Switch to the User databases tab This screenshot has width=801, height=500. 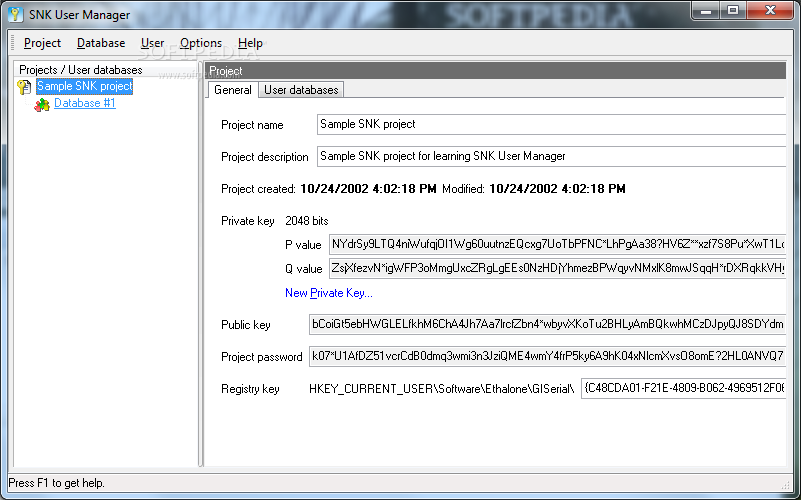coord(301,90)
